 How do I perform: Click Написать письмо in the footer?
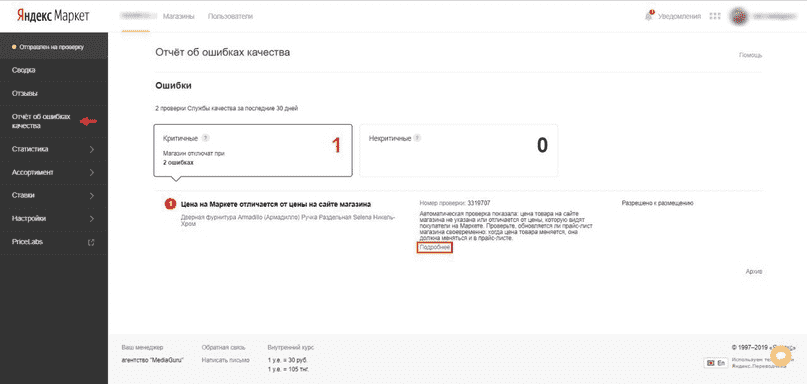[225, 360]
